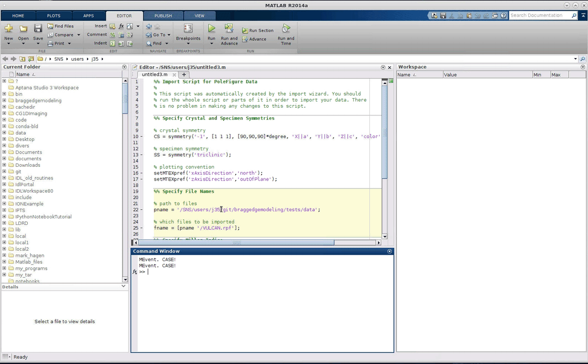Click the Breakpoints icon

coord(188,29)
